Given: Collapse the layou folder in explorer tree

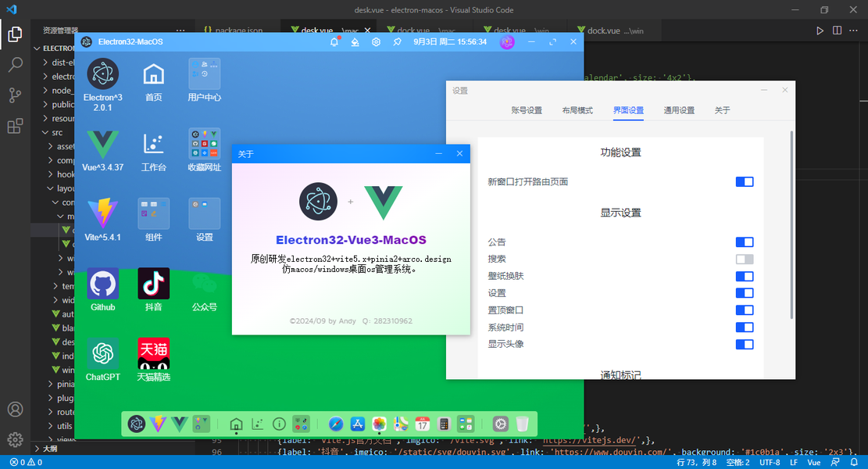Looking at the screenshot, I should (52, 188).
